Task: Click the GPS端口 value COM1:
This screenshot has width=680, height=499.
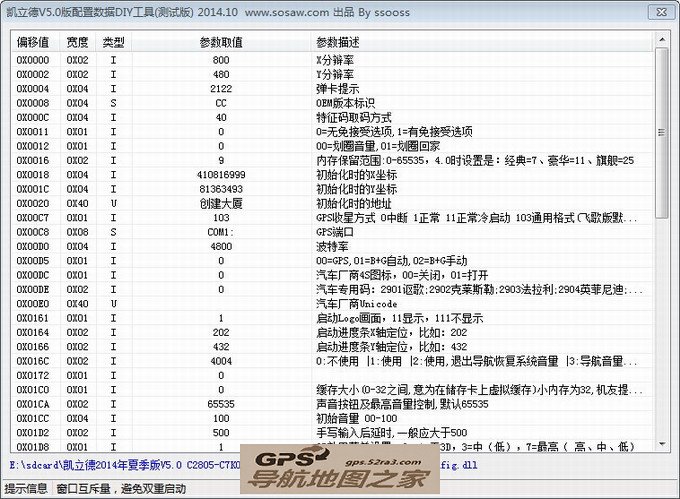Action: click(220, 230)
